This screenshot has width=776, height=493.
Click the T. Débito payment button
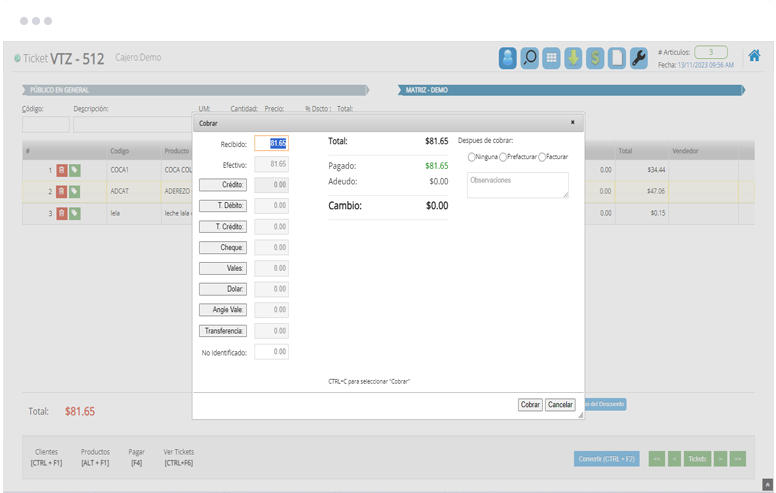tap(223, 205)
